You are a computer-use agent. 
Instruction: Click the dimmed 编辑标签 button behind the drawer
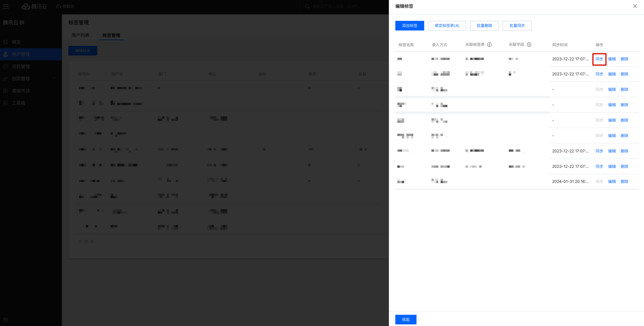coord(83,51)
